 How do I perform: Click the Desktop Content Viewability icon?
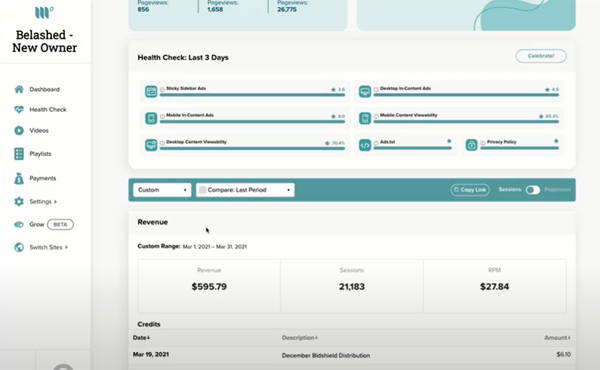[151, 145]
